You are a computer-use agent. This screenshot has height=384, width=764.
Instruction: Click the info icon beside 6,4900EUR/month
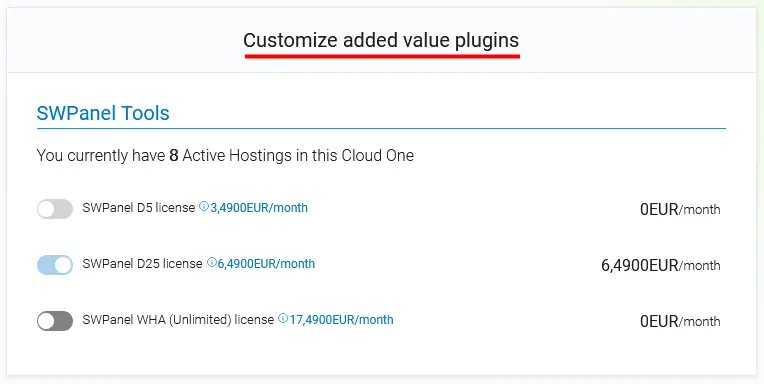211,262
